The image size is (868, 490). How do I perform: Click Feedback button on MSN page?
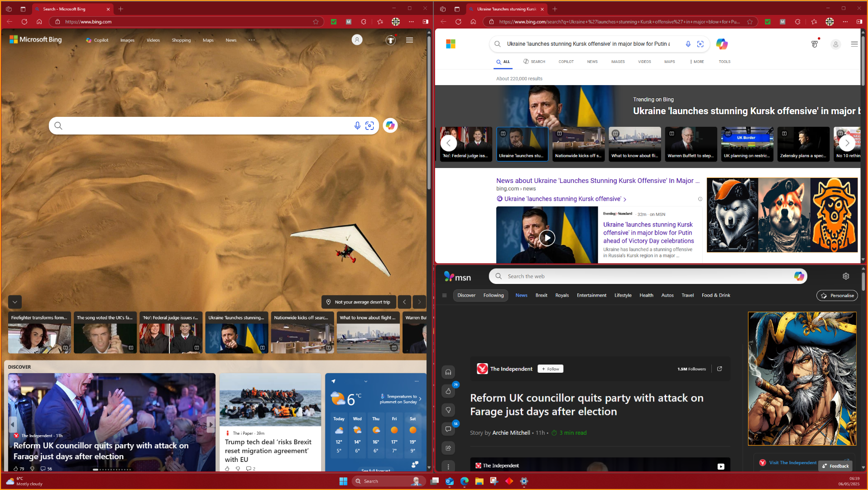click(x=835, y=466)
